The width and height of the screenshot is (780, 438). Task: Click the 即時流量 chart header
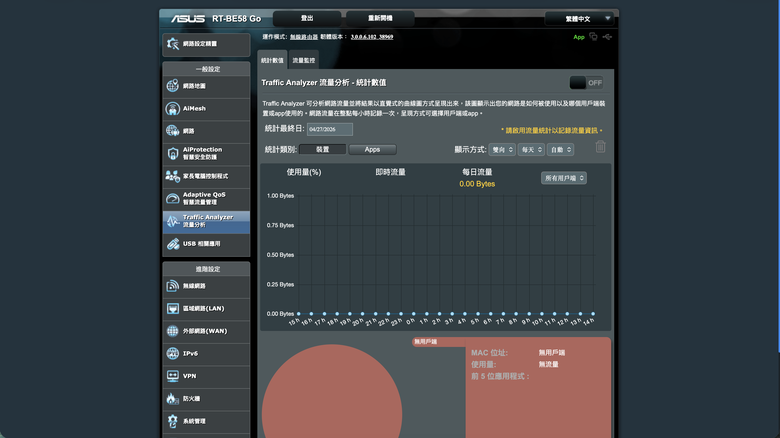[x=390, y=172]
